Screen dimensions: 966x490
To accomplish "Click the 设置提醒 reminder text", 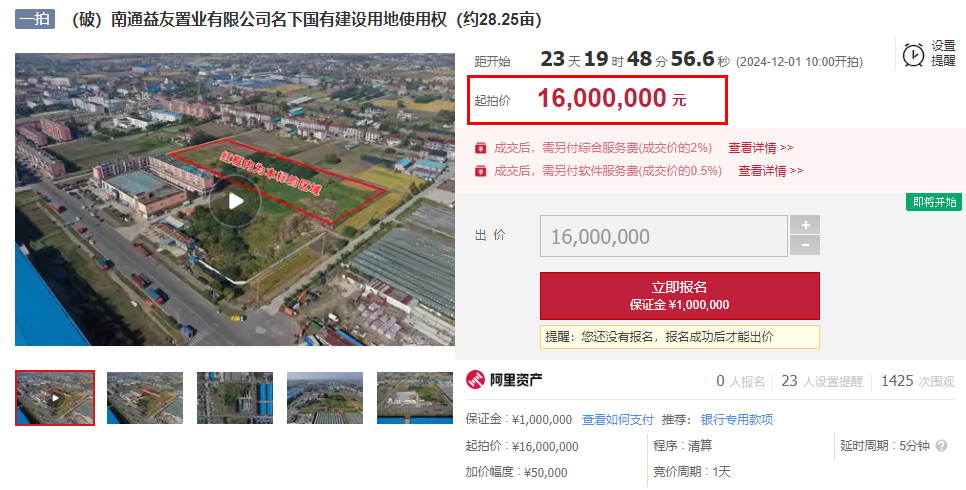I will coord(943,54).
